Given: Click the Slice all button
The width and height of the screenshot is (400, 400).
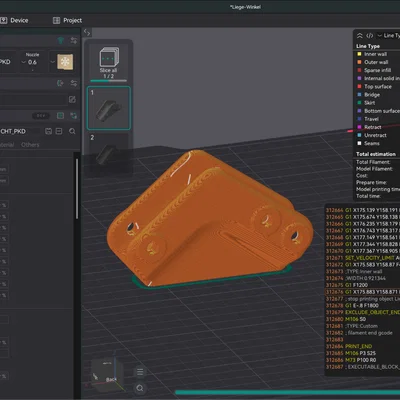Looking at the screenshot, I should pyautogui.click(x=108, y=63).
